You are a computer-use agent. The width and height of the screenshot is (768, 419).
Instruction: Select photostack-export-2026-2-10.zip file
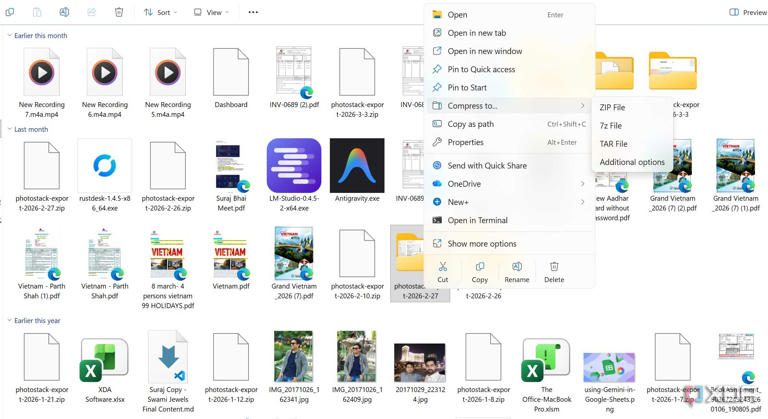click(357, 264)
